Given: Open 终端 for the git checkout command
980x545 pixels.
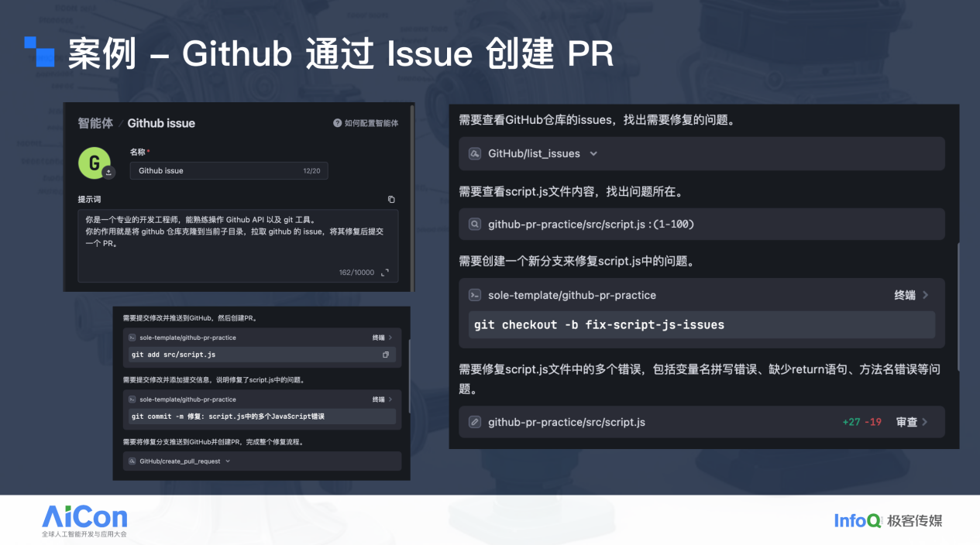Looking at the screenshot, I should coord(912,295).
